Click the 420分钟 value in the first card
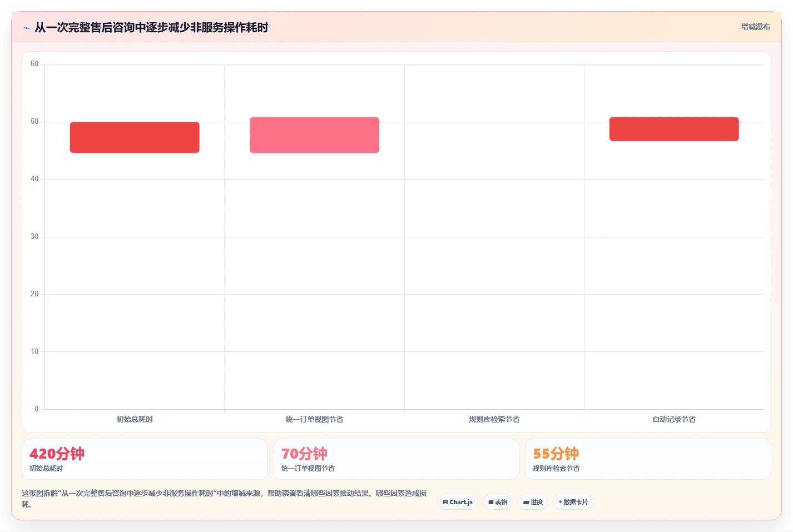 (57, 454)
